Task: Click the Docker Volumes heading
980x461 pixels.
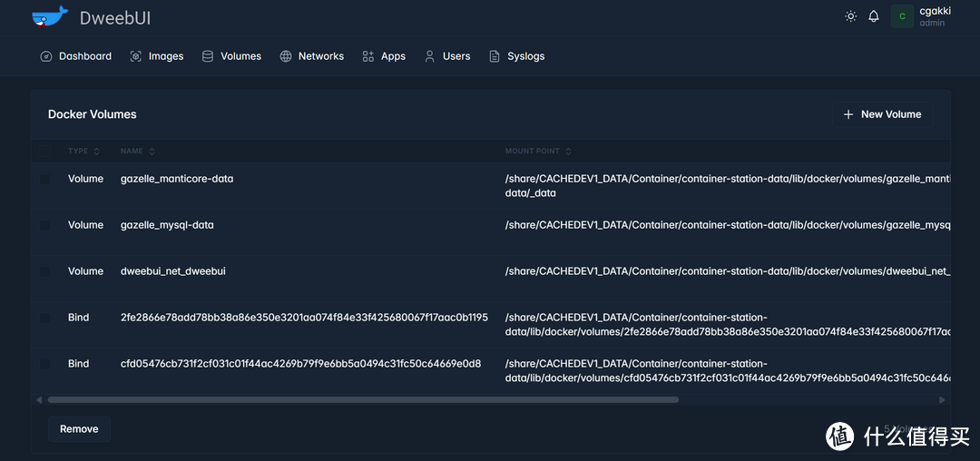Action: pos(93,114)
